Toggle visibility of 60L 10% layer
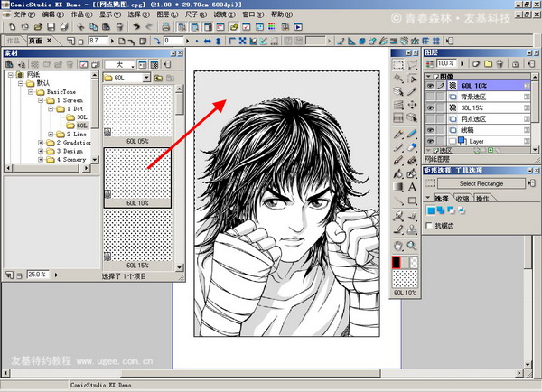 point(430,86)
